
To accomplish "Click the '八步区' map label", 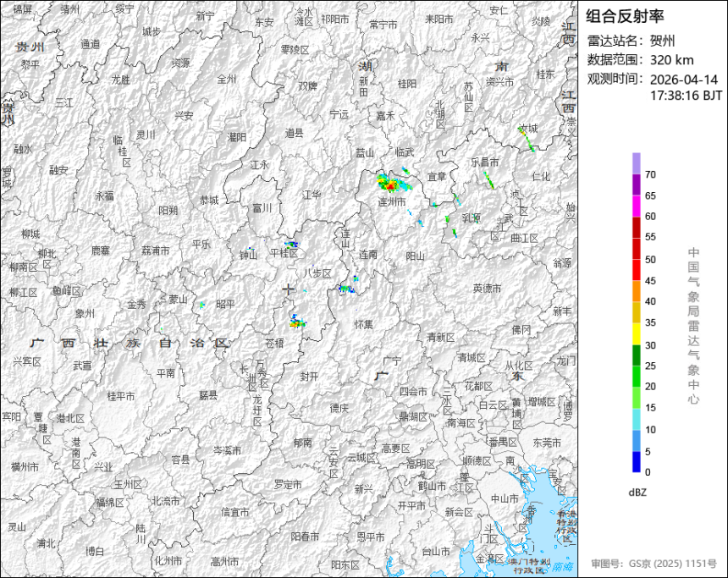I will point(317,273).
